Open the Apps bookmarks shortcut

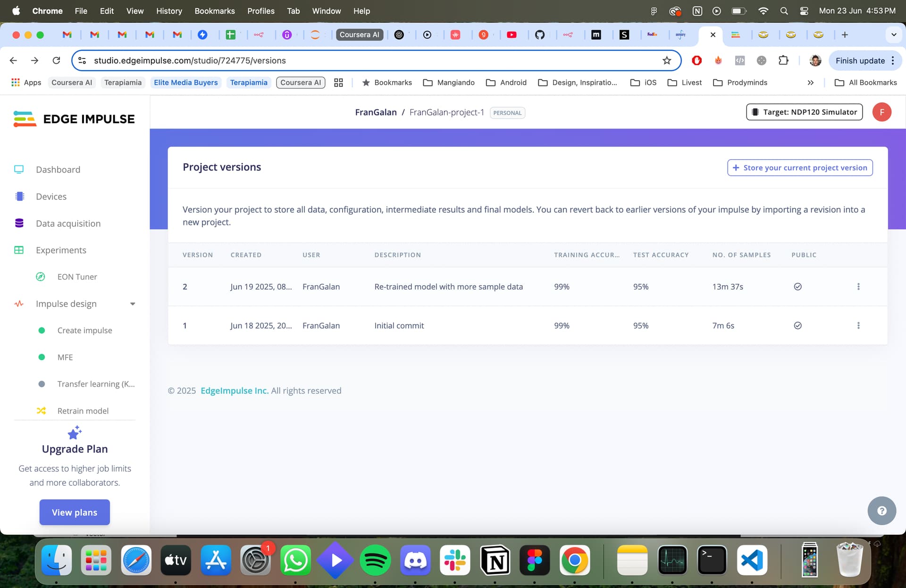(26, 83)
